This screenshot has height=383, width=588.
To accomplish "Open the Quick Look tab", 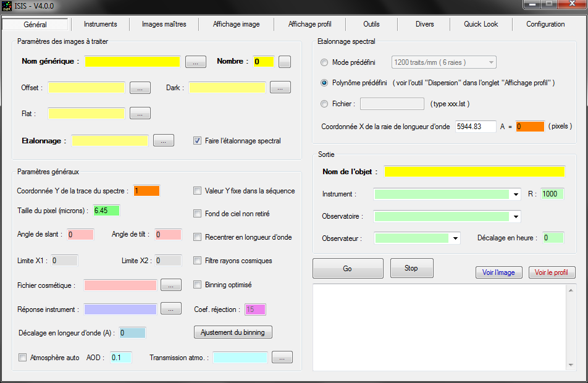I will (481, 25).
